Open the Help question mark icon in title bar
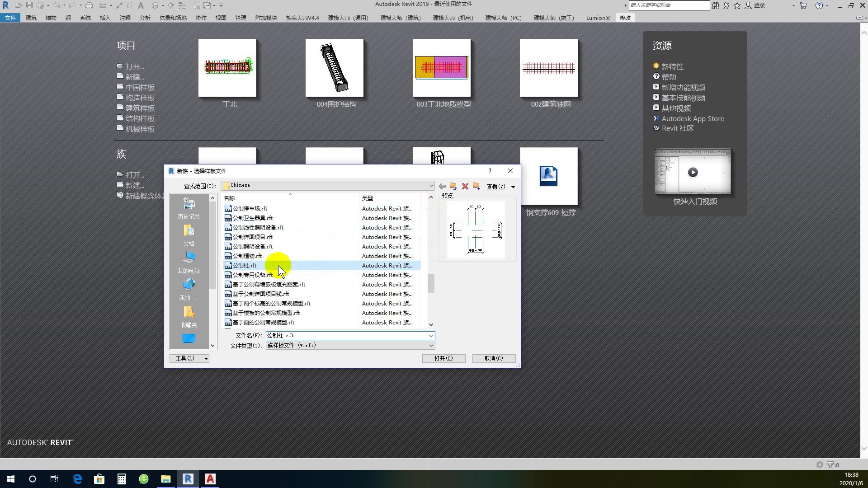Image resolution: width=868 pixels, height=488 pixels. (x=819, y=5)
